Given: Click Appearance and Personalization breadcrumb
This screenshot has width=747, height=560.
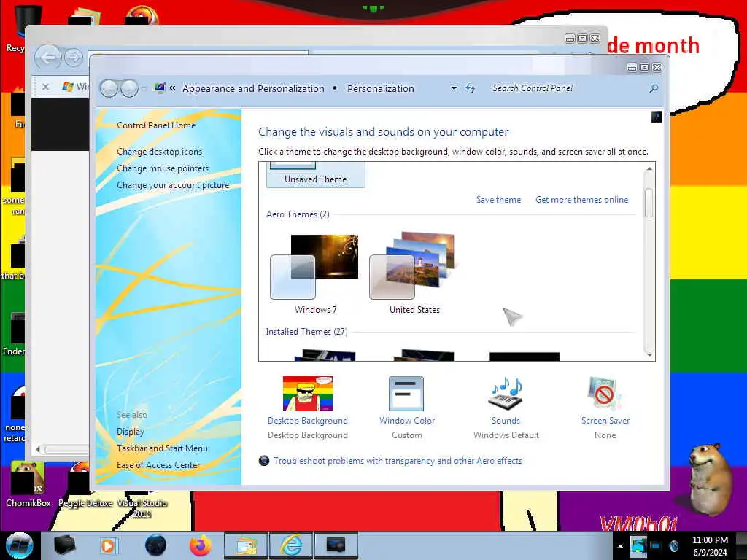Looking at the screenshot, I should (253, 88).
